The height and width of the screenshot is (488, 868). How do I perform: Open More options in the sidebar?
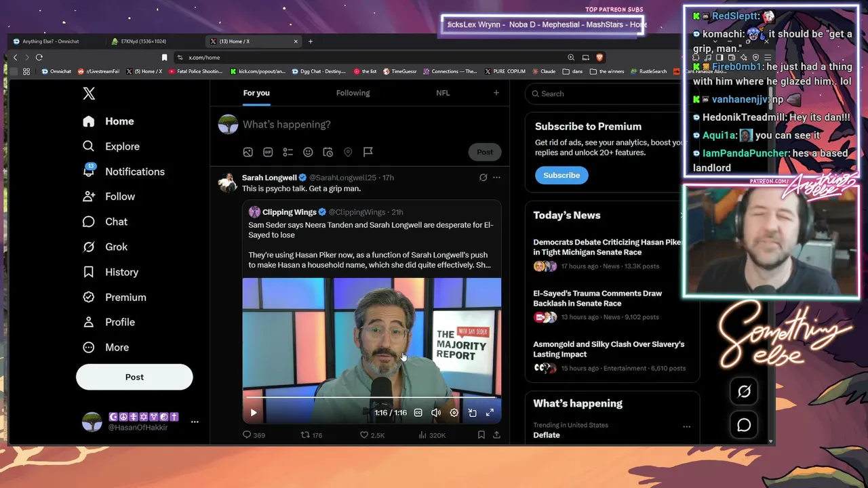click(x=105, y=347)
